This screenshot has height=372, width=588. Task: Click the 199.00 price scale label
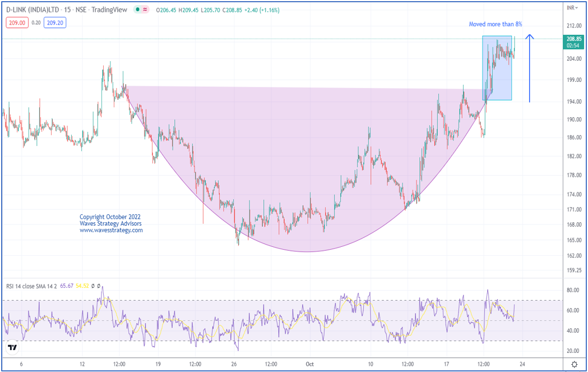tap(574, 80)
